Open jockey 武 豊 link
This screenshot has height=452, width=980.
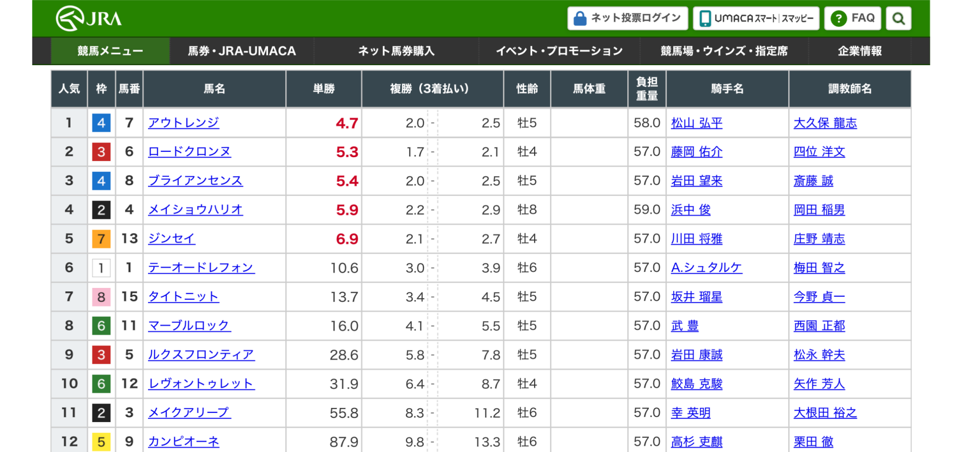point(685,326)
